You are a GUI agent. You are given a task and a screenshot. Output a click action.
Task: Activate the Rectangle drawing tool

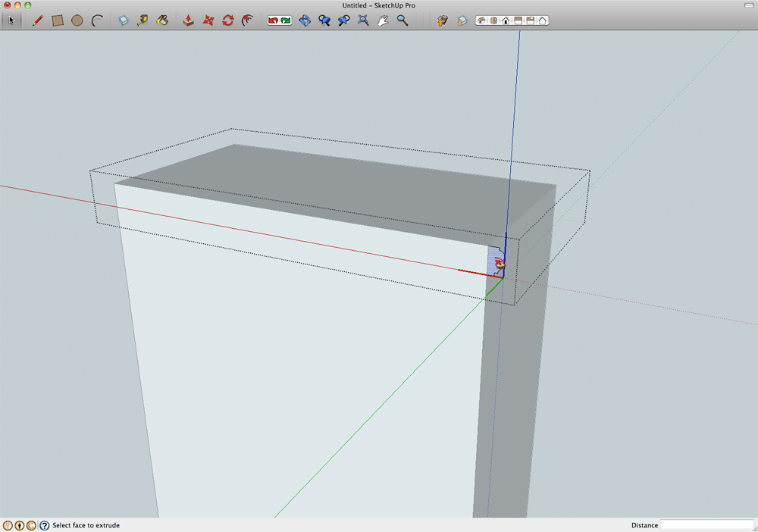click(58, 20)
